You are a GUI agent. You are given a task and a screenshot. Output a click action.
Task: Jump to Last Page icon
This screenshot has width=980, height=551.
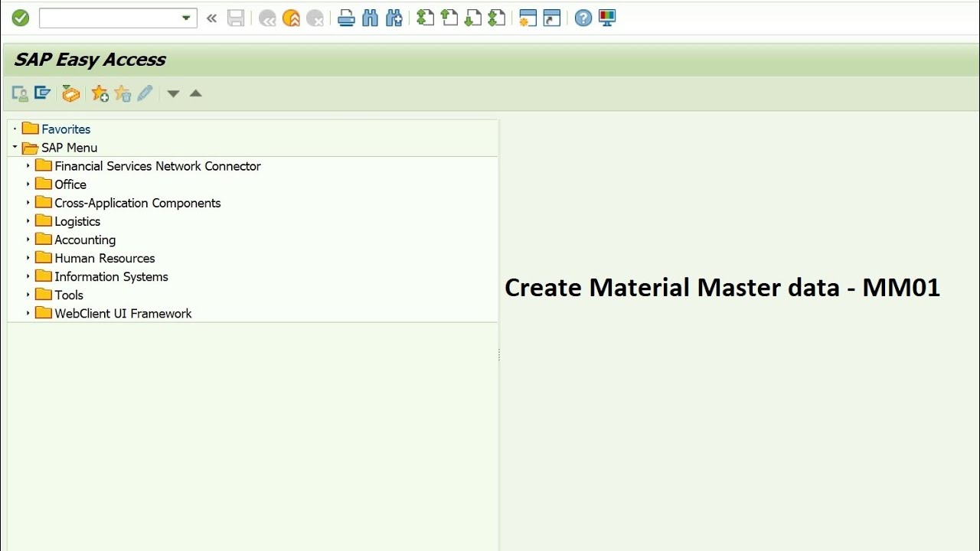point(497,18)
